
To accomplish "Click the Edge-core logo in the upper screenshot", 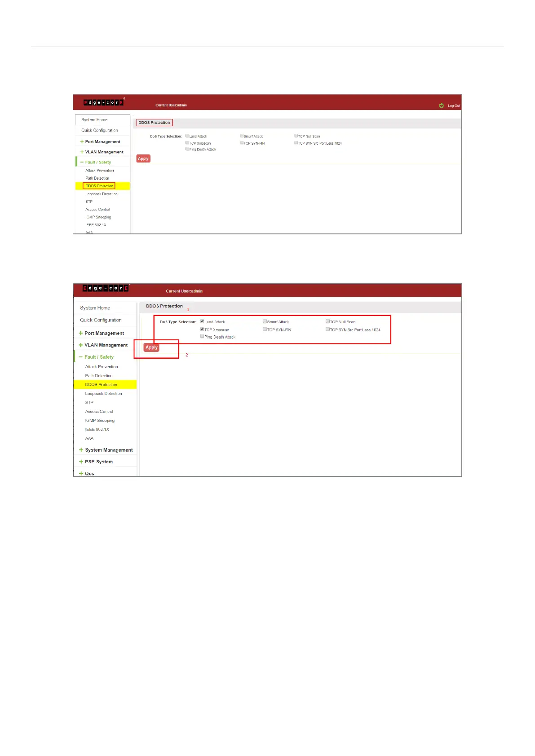I will pyautogui.click(x=103, y=102).
